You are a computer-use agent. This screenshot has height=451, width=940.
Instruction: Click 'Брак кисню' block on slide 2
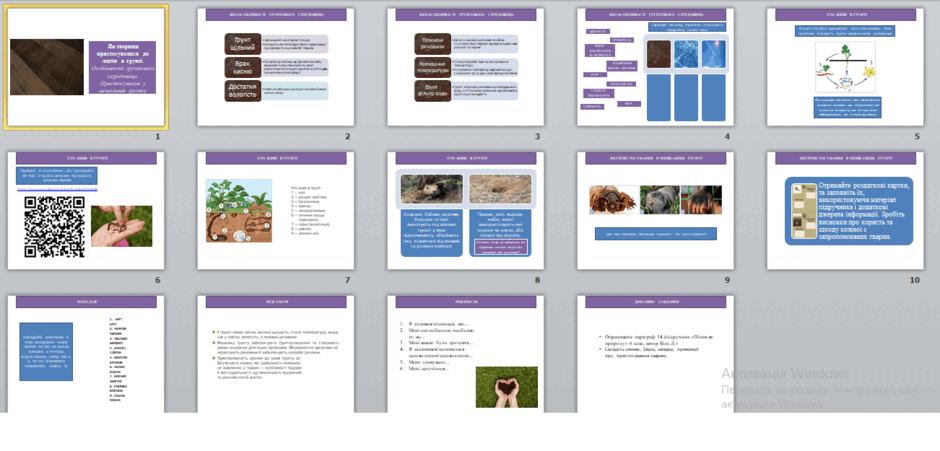243,68
